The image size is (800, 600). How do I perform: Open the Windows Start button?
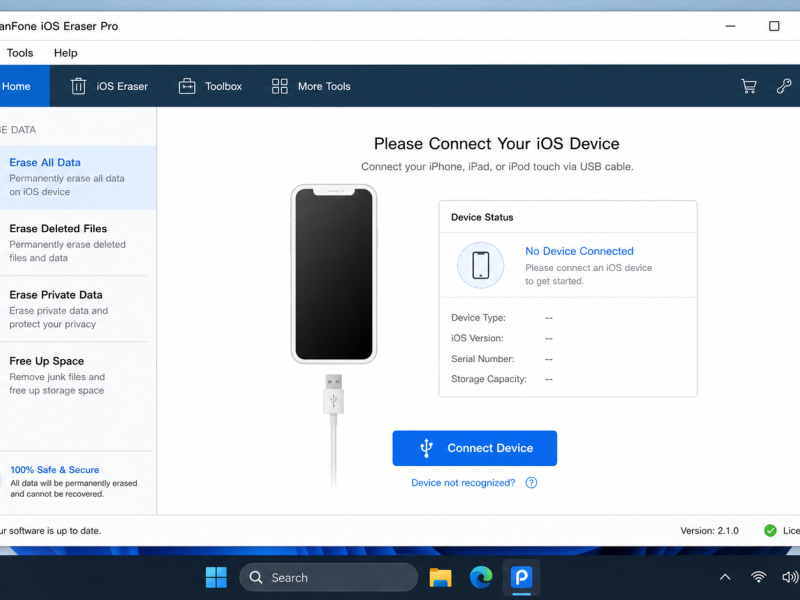(x=216, y=578)
